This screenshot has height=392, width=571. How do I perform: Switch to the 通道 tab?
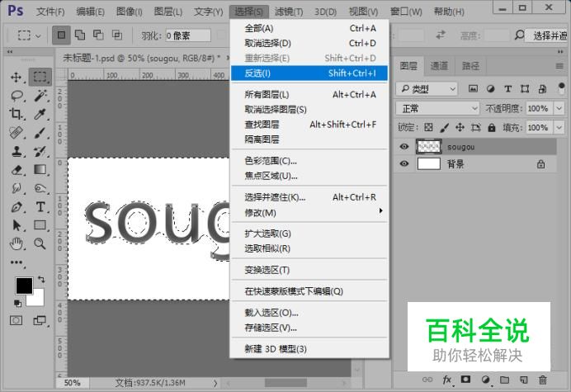(x=439, y=66)
